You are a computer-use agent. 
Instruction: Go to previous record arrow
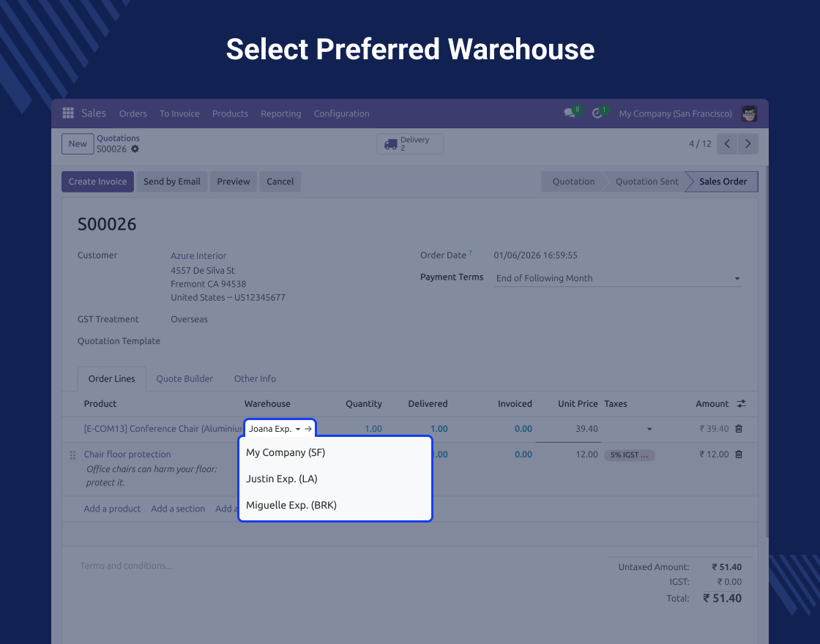pyautogui.click(x=727, y=143)
